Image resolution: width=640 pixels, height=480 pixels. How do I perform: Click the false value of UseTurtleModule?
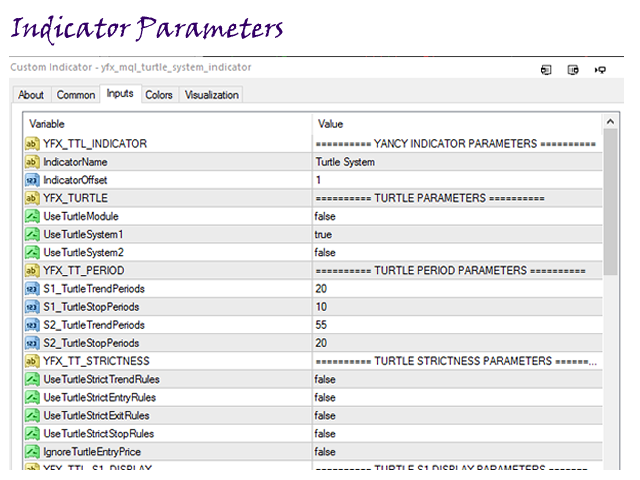(325, 216)
